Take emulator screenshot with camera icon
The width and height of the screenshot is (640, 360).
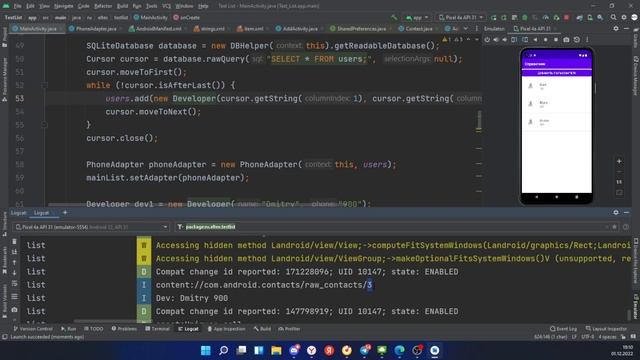566,40
